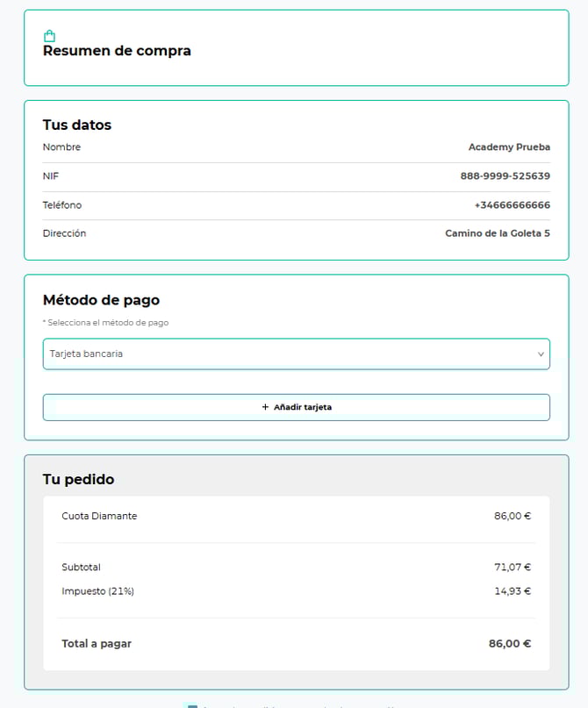
Task: Click the bold total amount 86,00 €
Action: [509, 644]
